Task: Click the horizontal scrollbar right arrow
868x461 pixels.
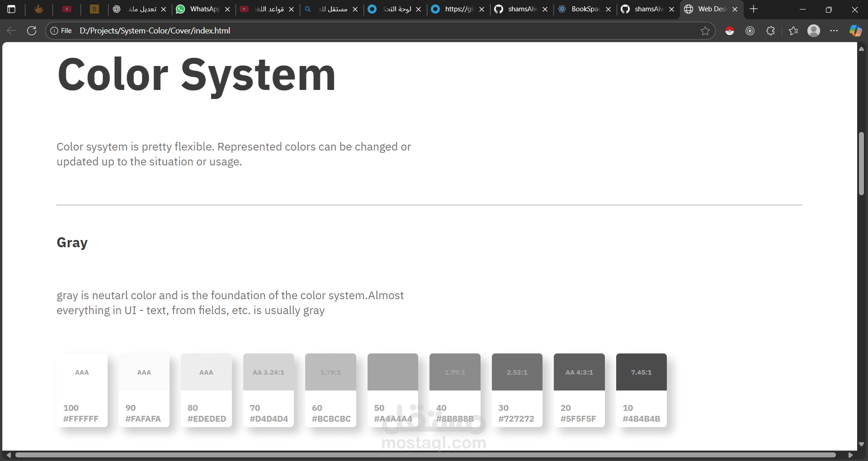Action: click(850, 455)
